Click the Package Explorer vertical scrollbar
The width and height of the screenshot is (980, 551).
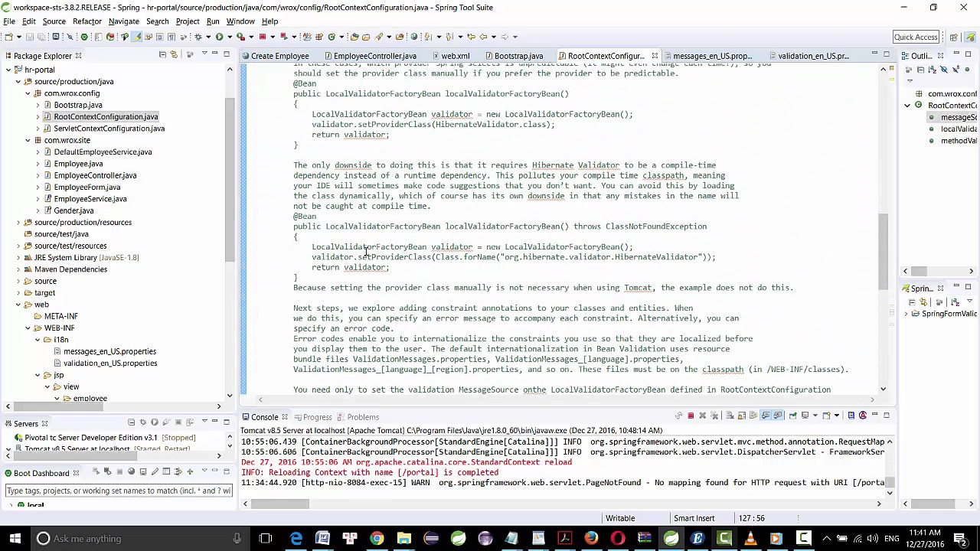(229, 180)
